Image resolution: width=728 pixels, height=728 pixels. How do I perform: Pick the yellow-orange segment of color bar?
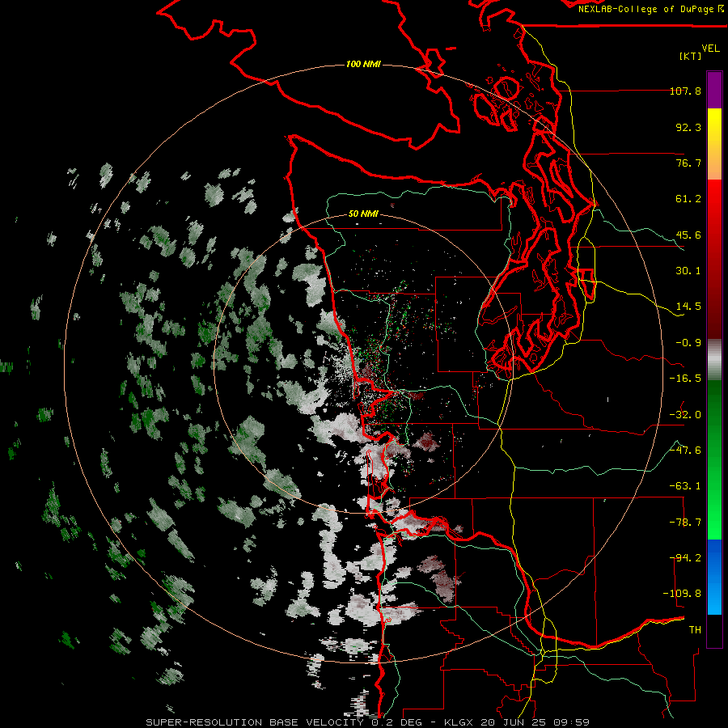714,144
